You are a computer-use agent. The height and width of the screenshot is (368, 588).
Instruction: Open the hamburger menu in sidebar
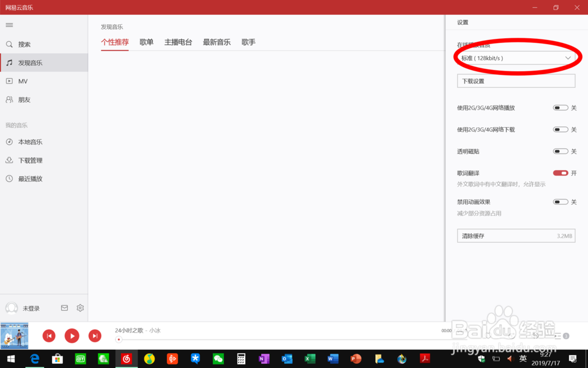[x=9, y=25]
